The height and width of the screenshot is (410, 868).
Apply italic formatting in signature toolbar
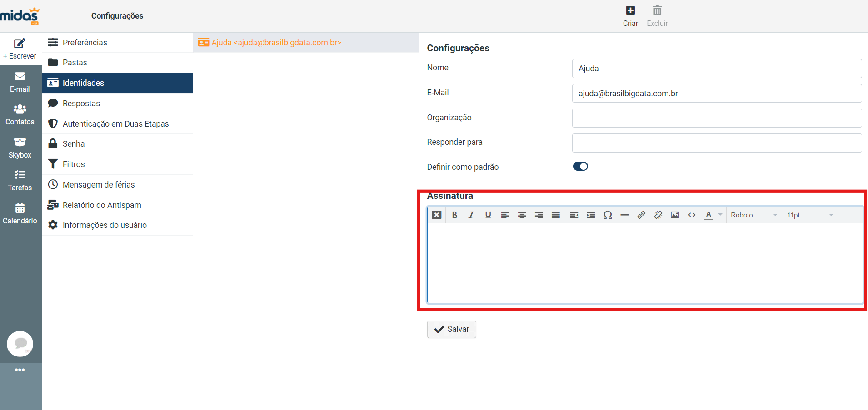click(471, 215)
